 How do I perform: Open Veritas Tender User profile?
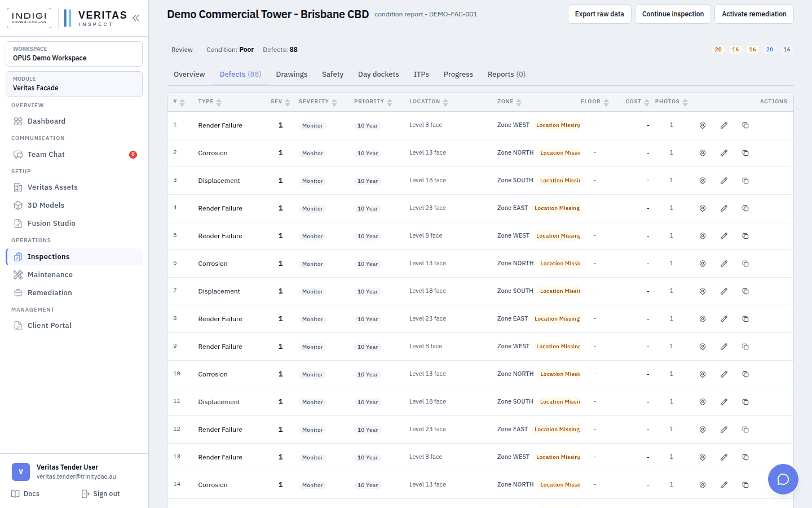click(74, 472)
